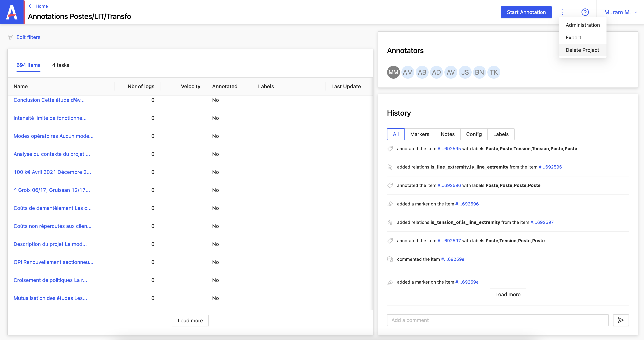Open item Conclusion Cette étude d'év...
This screenshot has width=644, height=340.
(x=49, y=100)
